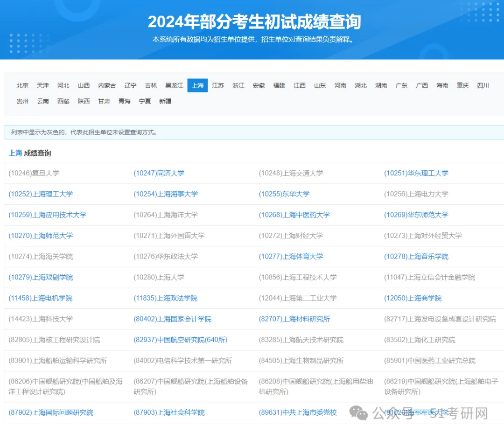Viewport: 504px width, 433px height.
Task: Select the 辽宁 tab
Action: (131, 85)
